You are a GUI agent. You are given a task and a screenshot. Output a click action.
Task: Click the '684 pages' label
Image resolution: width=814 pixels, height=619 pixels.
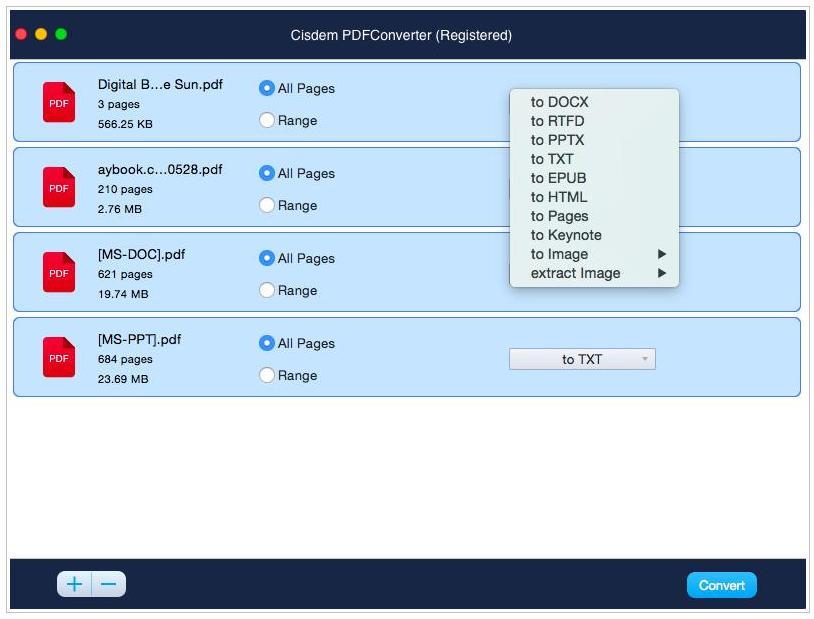125,359
